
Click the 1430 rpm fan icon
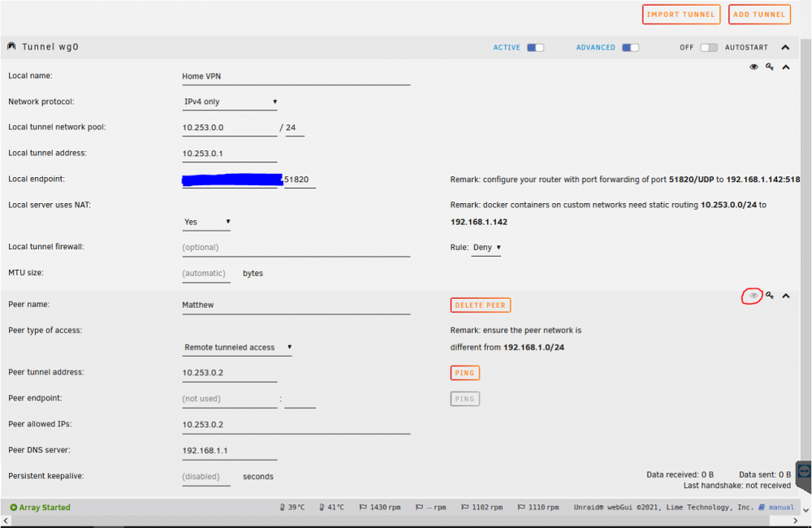point(363,507)
